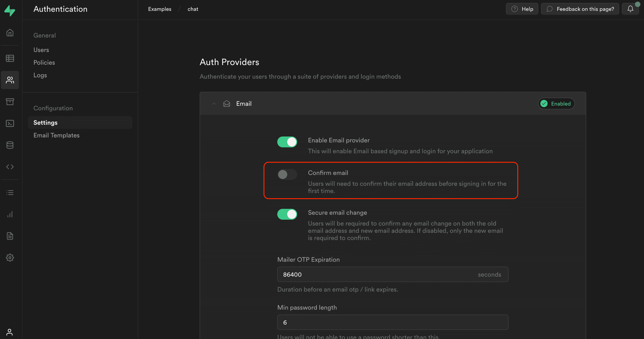Switch to Email Templates configuration
644x339 pixels.
pyautogui.click(x=56, y=135)
